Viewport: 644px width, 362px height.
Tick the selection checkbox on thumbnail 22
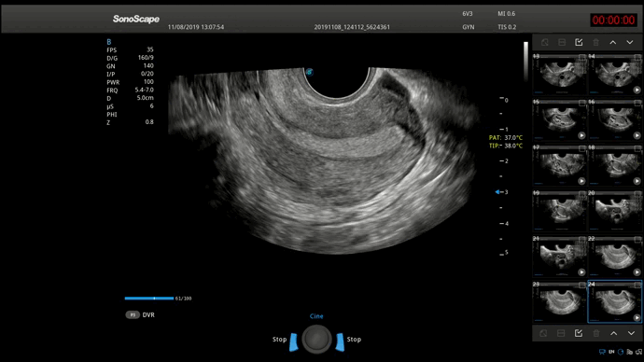(637, 239)
